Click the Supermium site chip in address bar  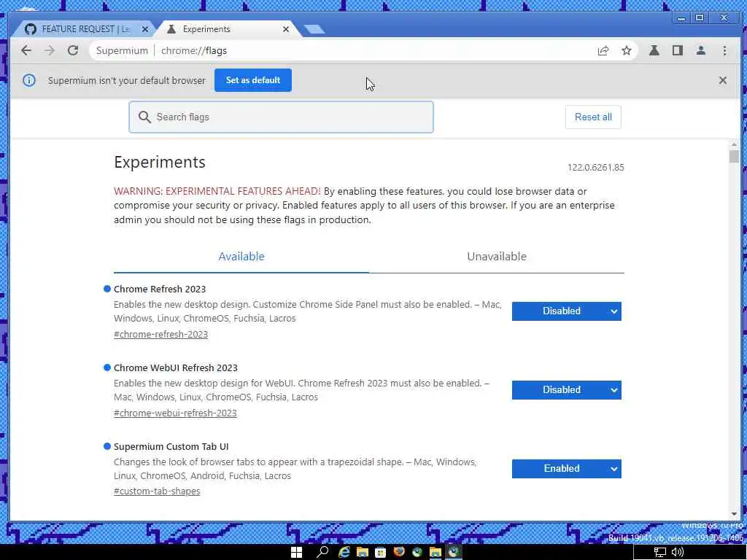pos(122,50)
